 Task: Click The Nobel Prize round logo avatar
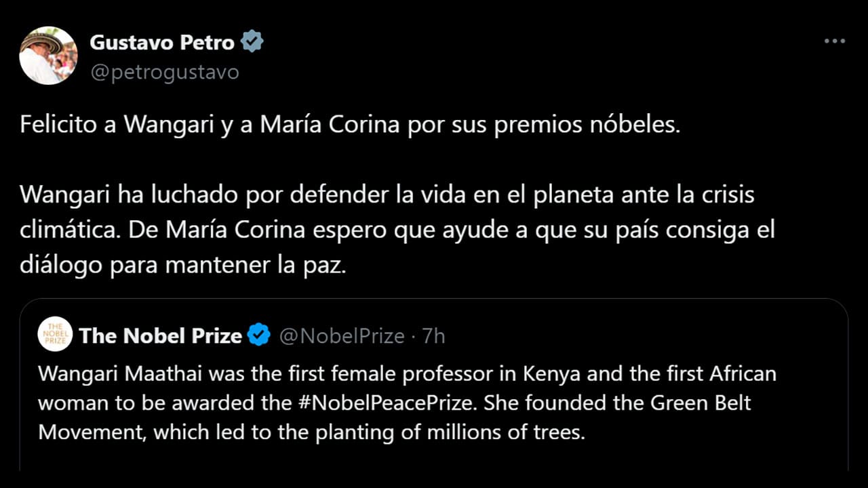click(56, 335)
